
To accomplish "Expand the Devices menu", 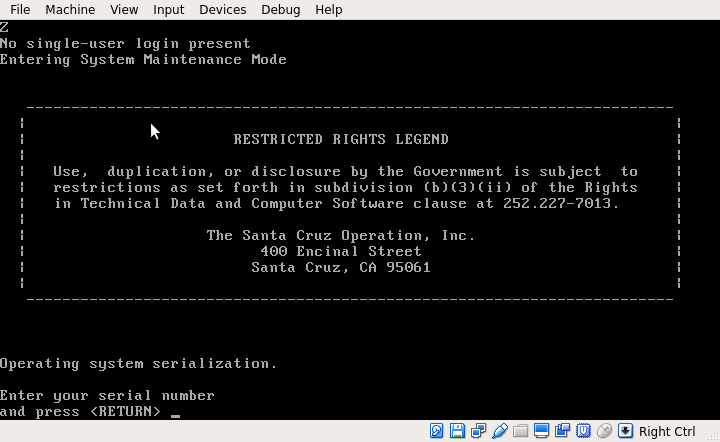I will pos(222,9).
